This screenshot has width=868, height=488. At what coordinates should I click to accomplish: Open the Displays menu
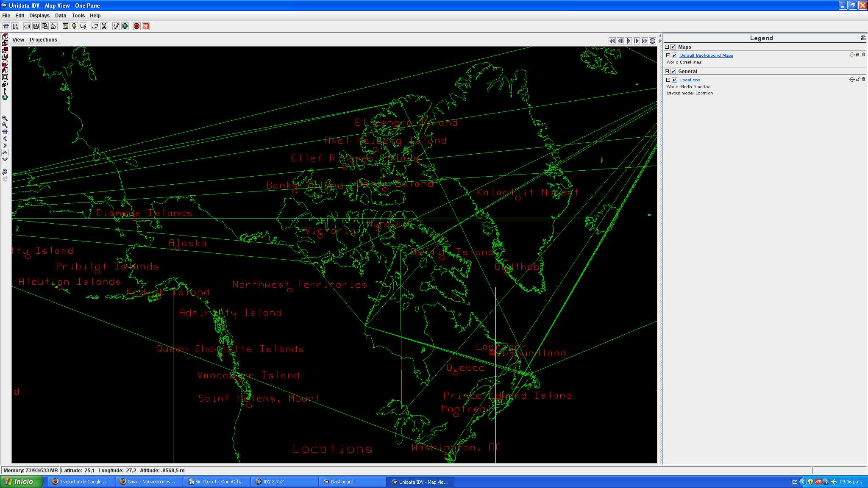tap(39, 16)
